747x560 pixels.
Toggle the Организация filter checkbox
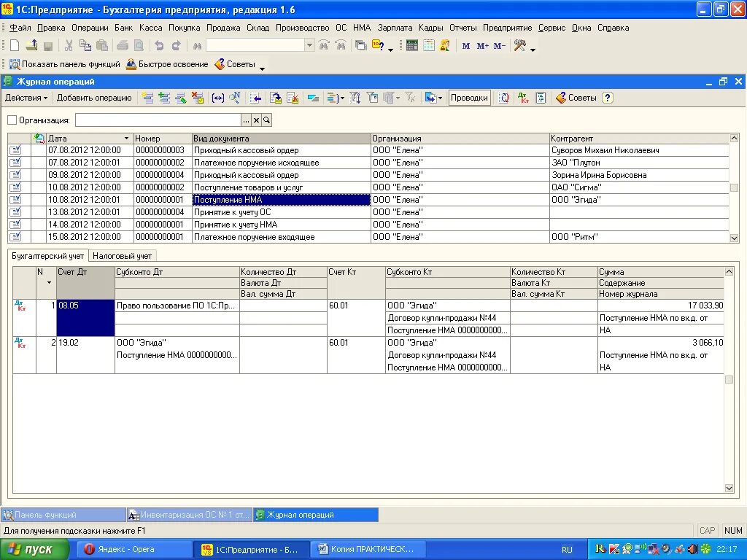pos(12,120)
